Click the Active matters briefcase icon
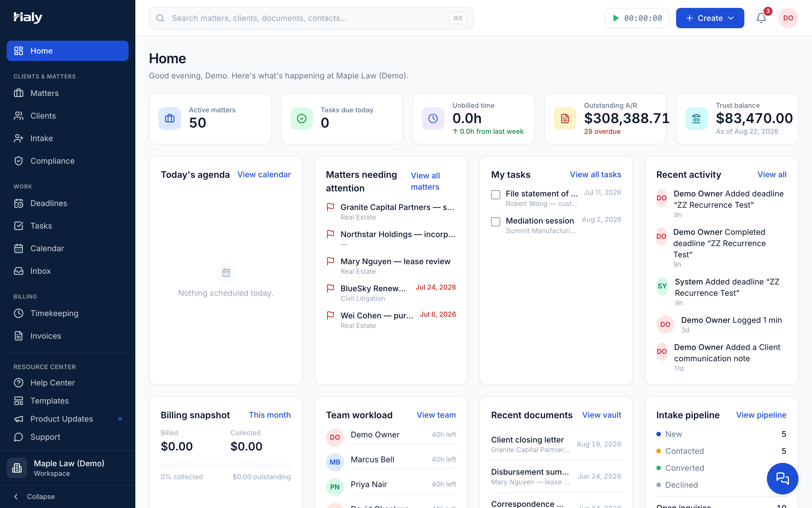The image size is (812, 508). point(170,118)
